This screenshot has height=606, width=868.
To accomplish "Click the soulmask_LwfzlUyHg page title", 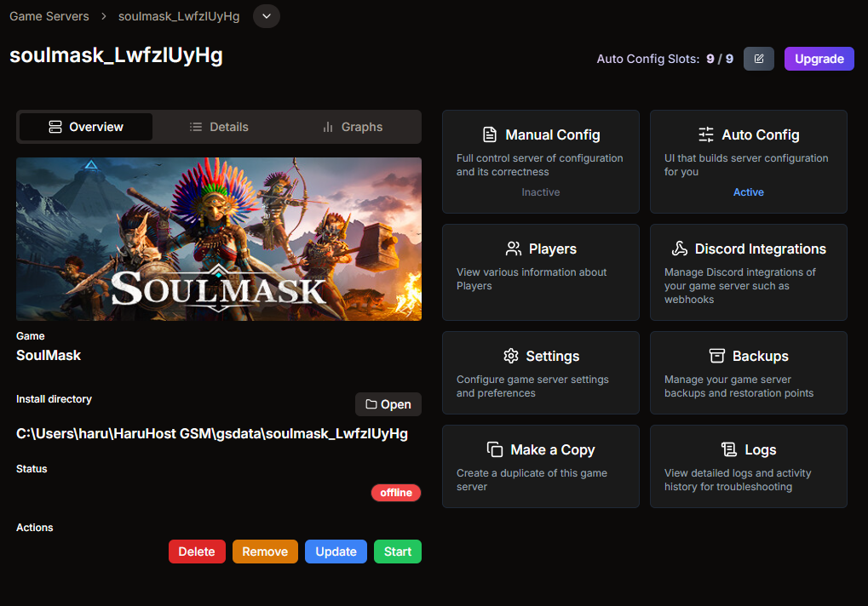I will click(116, 56).
